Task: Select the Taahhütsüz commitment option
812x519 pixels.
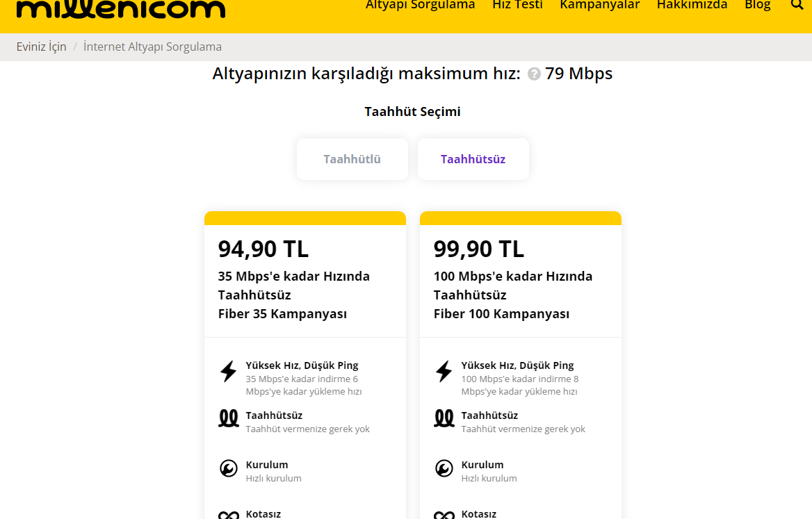Action: click(x=473, y=159)
